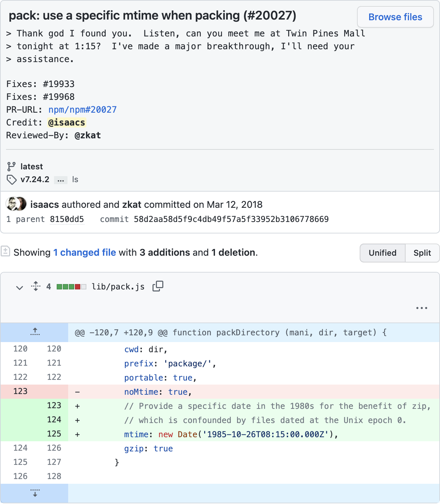The height and width of the screenshot is (504, 440).
Task: Switch to Split diff view
Action: (422, 253)
